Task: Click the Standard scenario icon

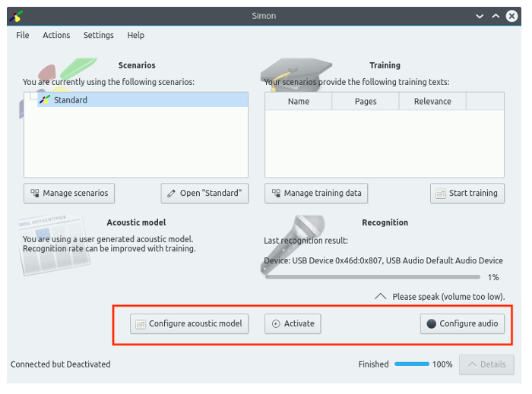Action: [45, 100]
